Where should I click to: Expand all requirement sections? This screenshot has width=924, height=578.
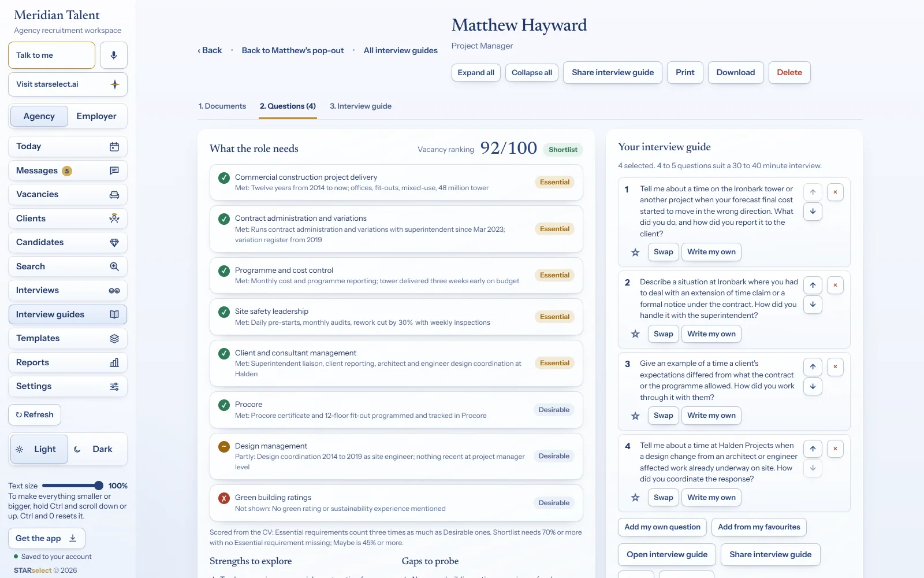(x=476, y=73)
